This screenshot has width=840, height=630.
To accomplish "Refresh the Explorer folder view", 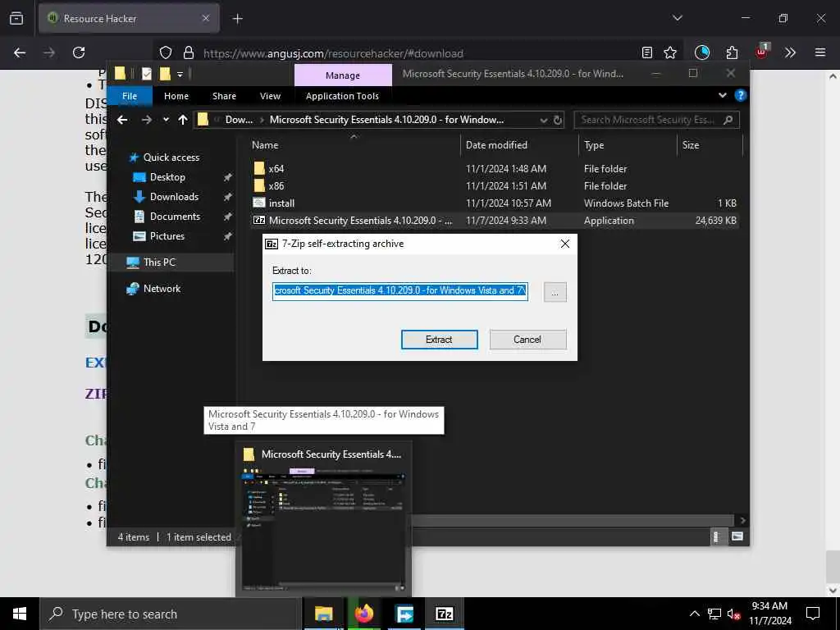I will (x=558, y=120).
